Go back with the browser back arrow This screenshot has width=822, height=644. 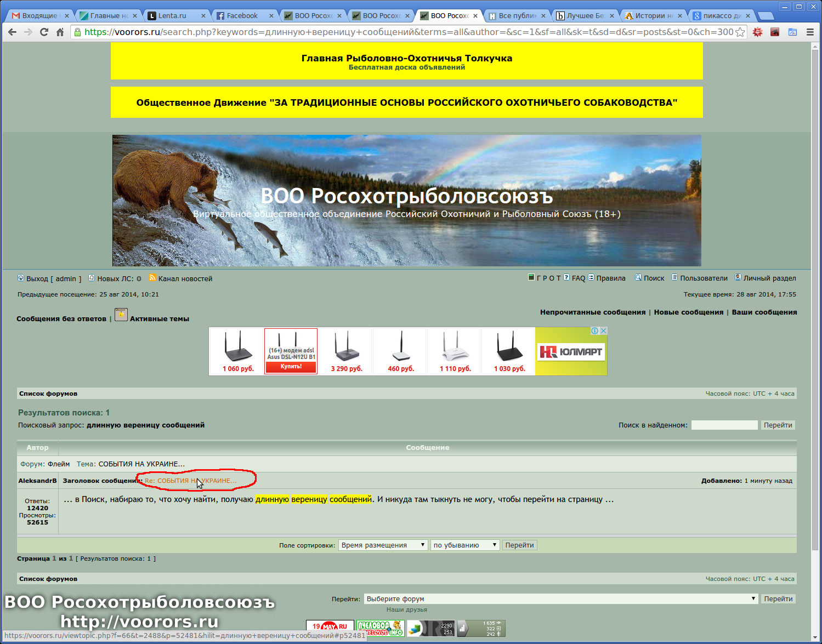13,32
